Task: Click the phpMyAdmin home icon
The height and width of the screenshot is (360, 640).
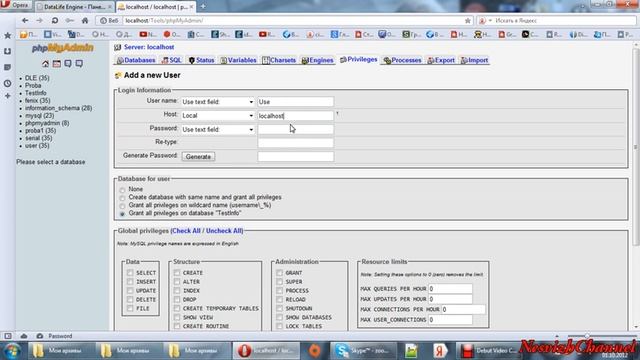Action: point(45,64)
